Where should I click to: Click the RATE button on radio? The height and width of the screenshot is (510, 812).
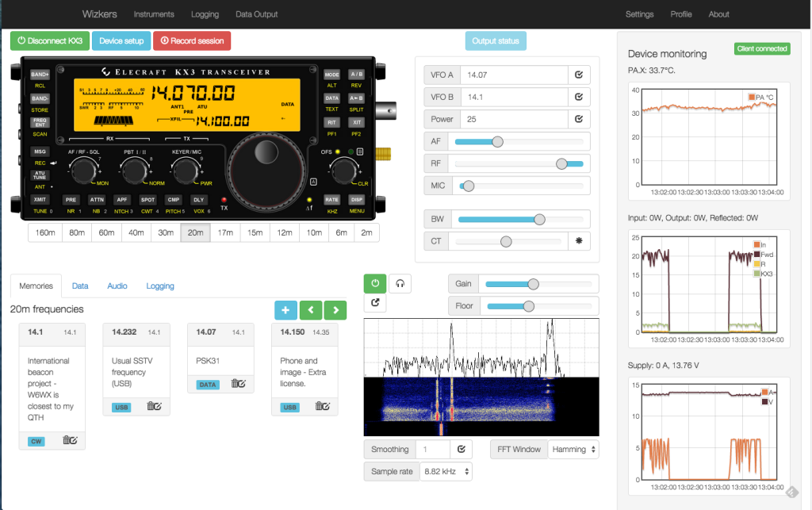(332, 199)
